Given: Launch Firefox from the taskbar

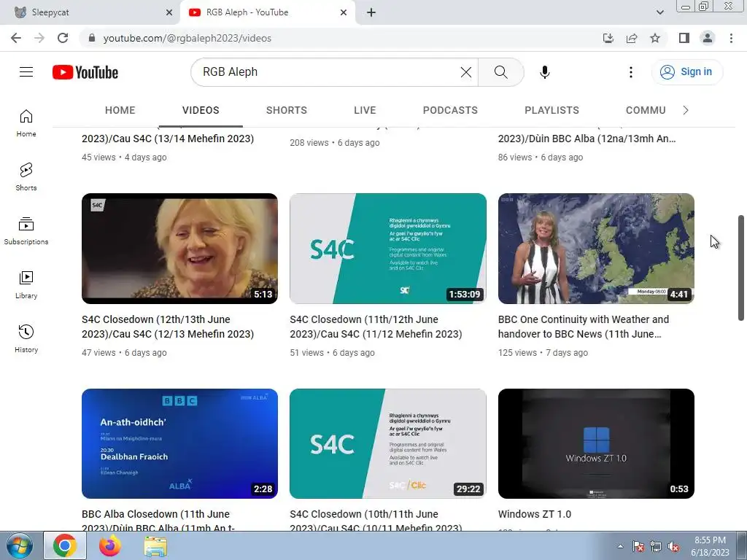Looking at the screenshot, I should [x=110, y=545].
